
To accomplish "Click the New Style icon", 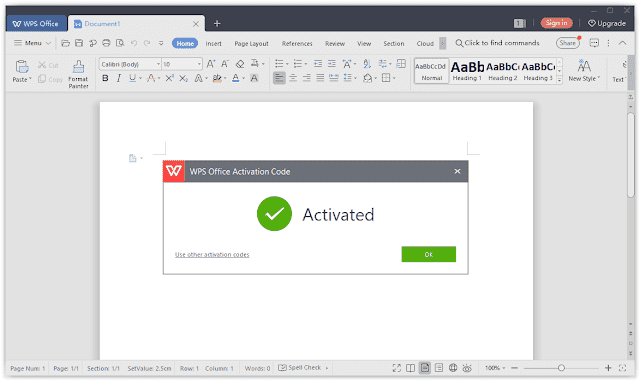I will [x=584, y=66].
